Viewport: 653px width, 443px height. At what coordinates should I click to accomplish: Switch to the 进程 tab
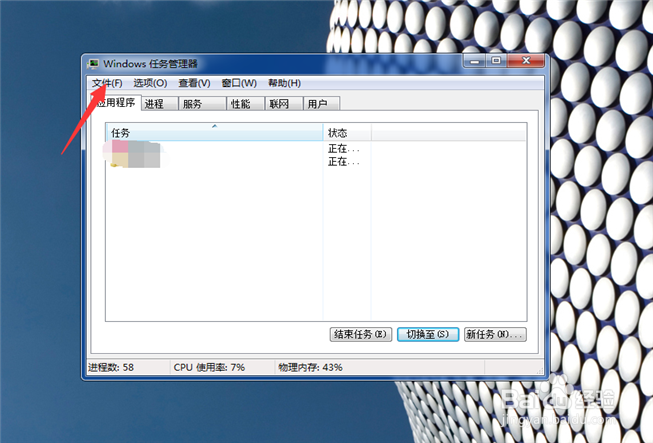160,104
